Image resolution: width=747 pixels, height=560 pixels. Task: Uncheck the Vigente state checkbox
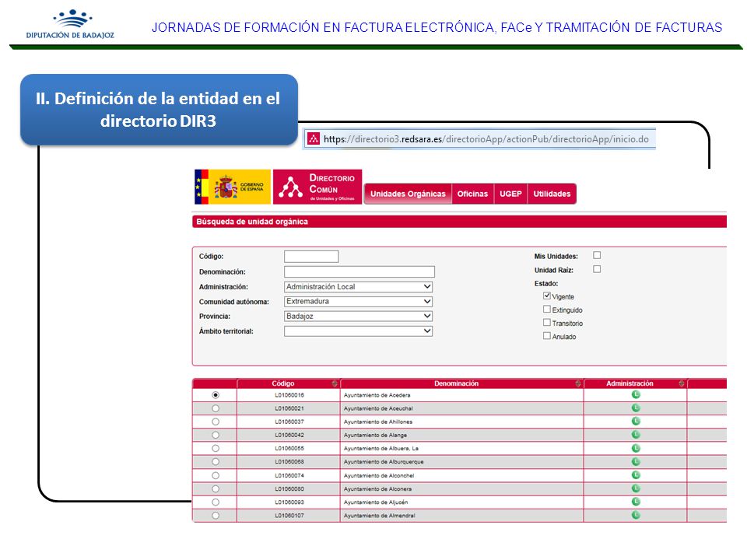coord(547,296)
